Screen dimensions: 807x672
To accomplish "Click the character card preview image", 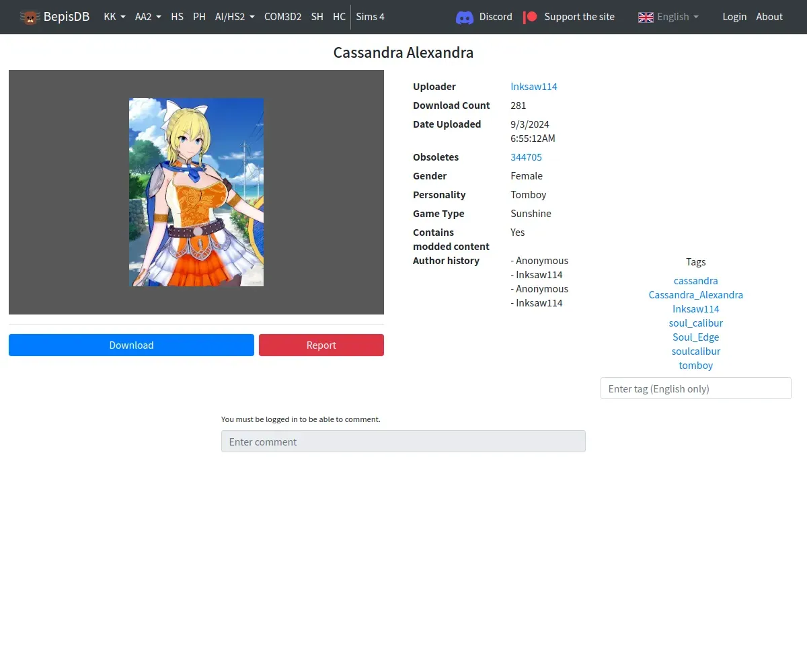I will click(196, 192).
